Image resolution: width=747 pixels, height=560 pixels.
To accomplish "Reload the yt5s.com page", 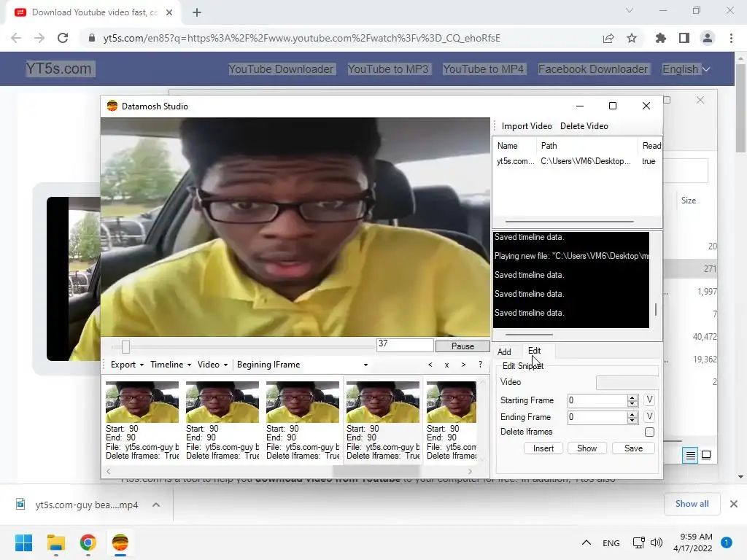I will [63, 38].
